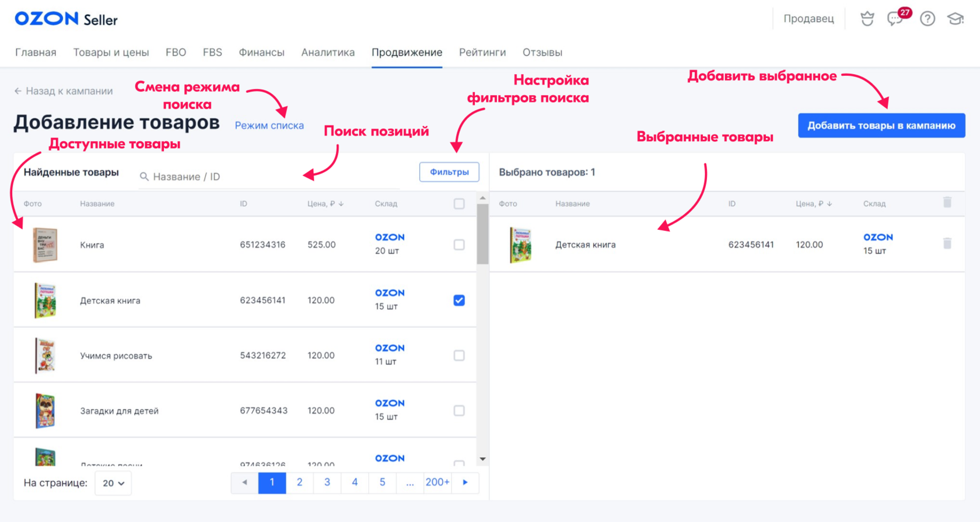Open Учимся рисовать product thumbnail
The image size is (980, 522).
click(x=45, y=355)
